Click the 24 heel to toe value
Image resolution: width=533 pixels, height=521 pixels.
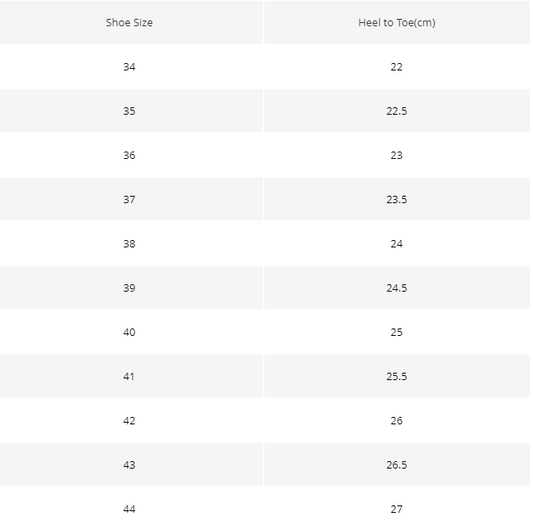pyautogui.click(x=397, y=243)
